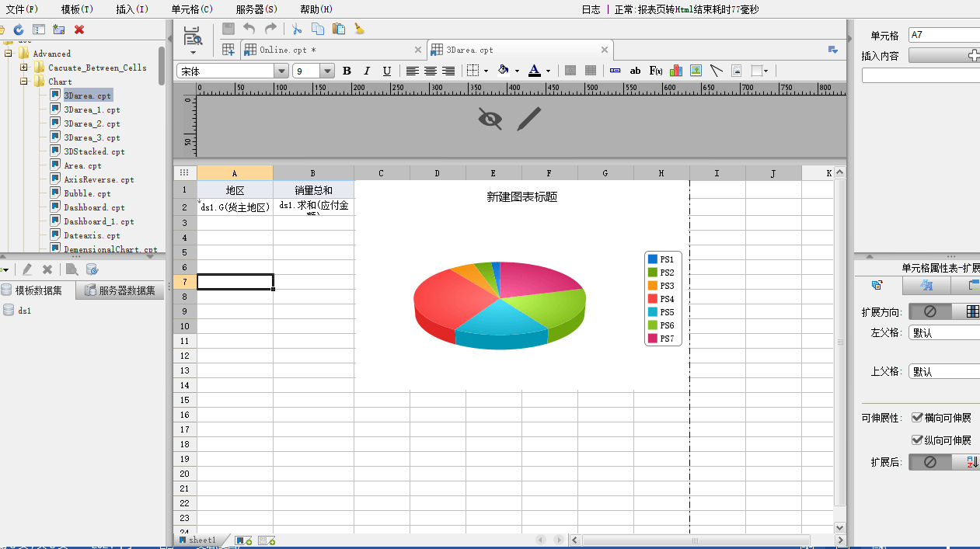This screenshot has height=549, width=980.
Task: Toggle underline formatting
Action: 387,71
